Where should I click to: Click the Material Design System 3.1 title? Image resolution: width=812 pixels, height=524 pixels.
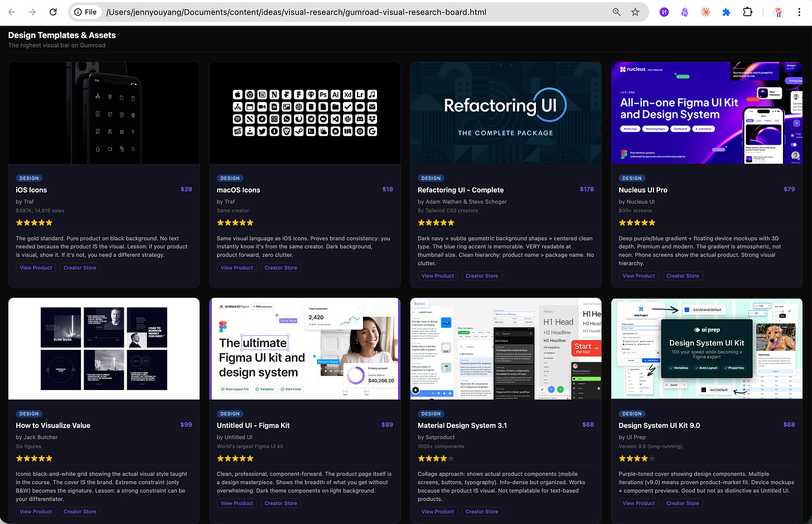[462, 425]
